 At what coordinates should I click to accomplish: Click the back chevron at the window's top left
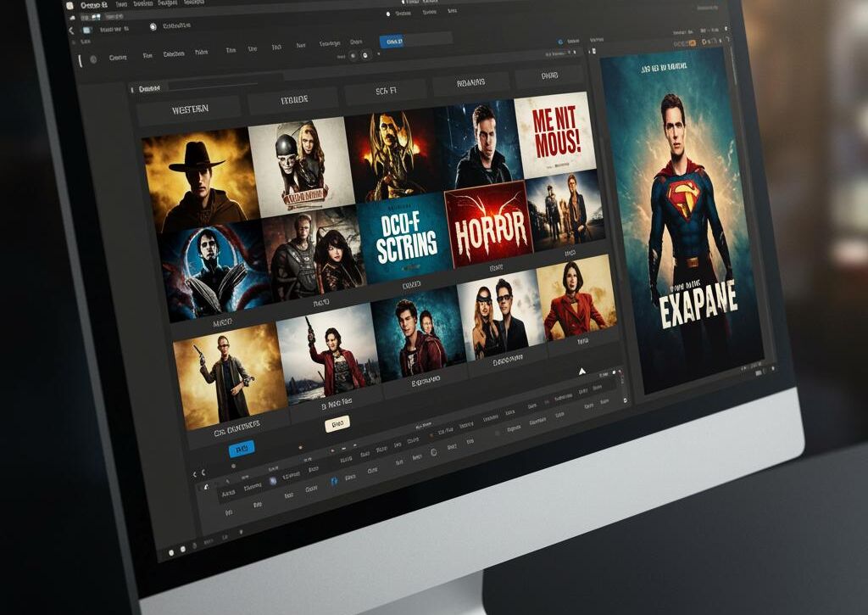(x=71, y=31)
